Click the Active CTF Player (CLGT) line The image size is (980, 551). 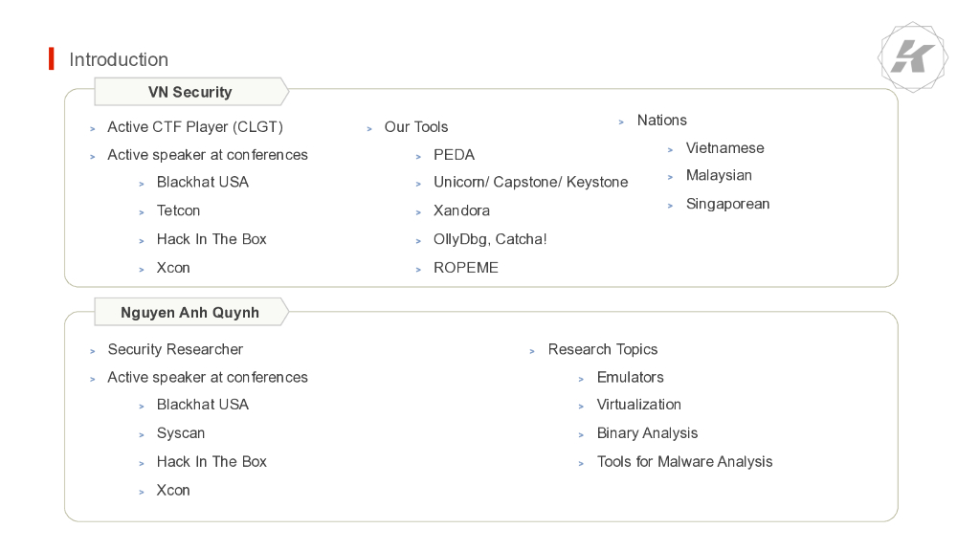pyautogui.click(x=195, y=127)
